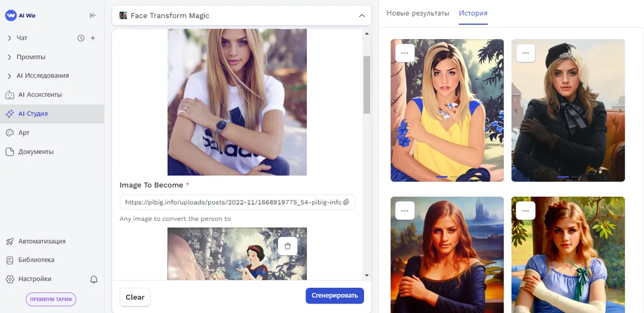Start a new chat with the plus icon
The image size is (644, 313).
pyautogui.click(x=92, y=38)
